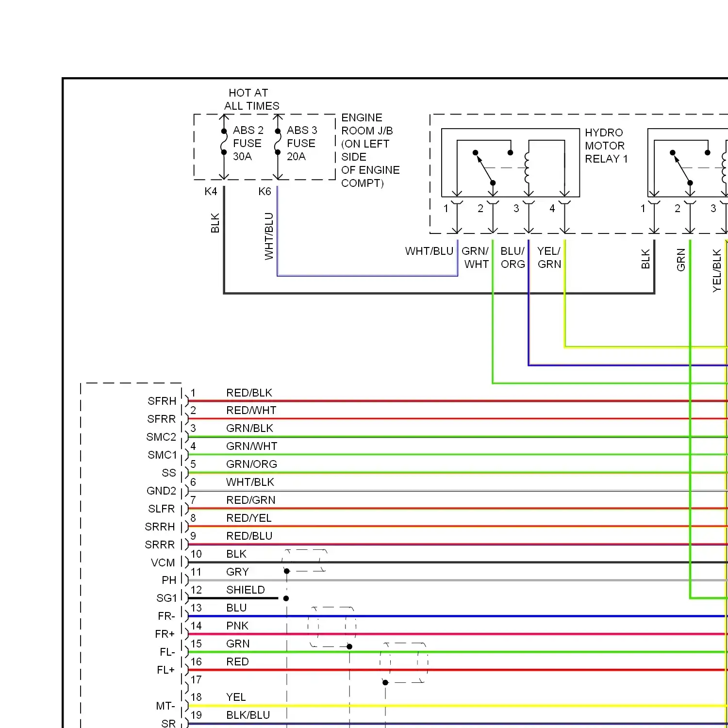Click the RED/BLU wire label at pin 9

(x=249, y=536)
